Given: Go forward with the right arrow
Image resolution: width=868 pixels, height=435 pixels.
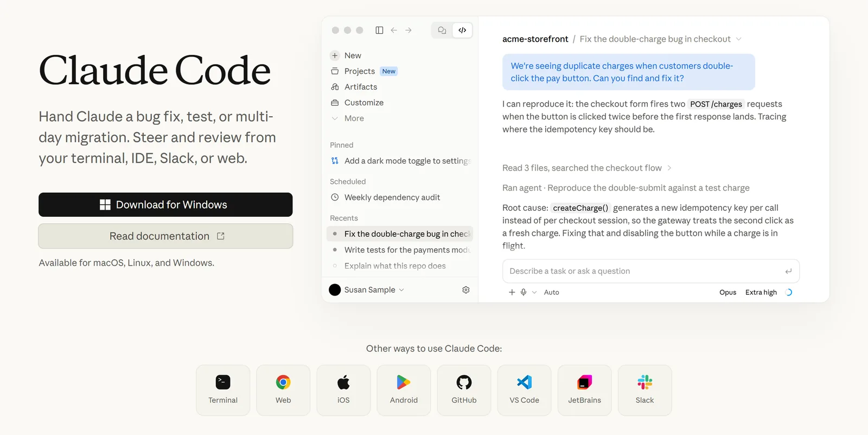Looking at the screenshot, I should [409, 30].
